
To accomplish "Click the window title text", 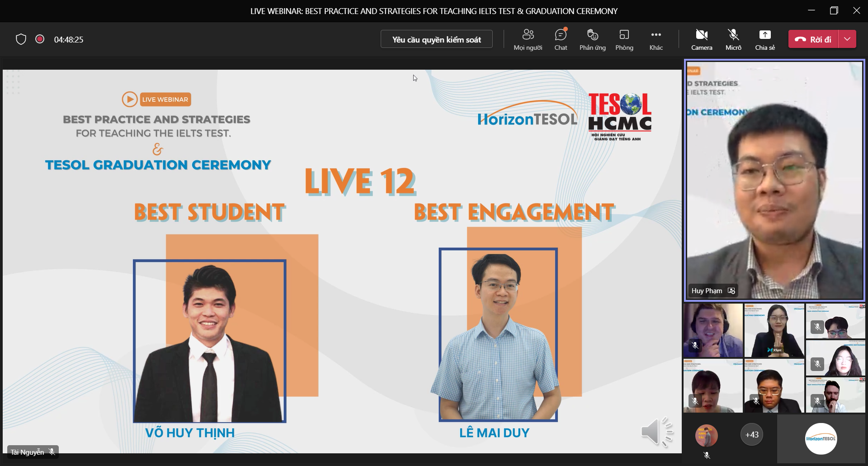I will (434, 11).
